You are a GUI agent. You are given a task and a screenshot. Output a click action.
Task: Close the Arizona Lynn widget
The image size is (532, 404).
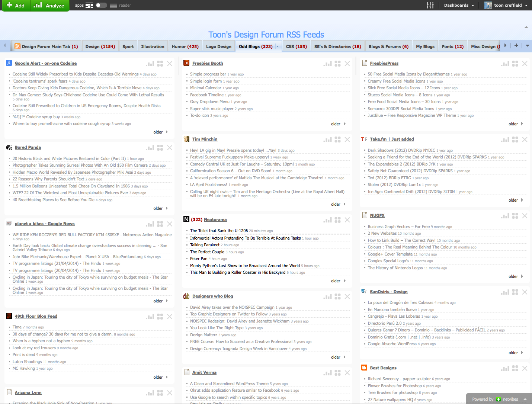click(170, 393)
